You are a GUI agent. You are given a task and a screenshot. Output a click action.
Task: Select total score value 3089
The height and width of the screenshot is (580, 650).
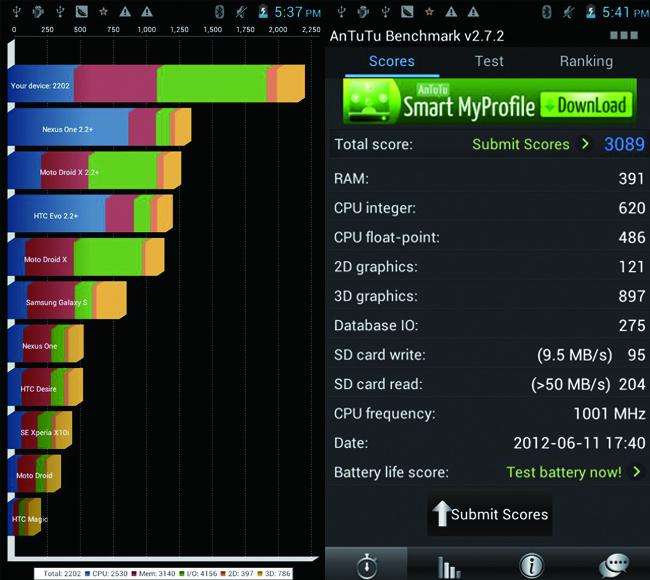pos(624,144)
